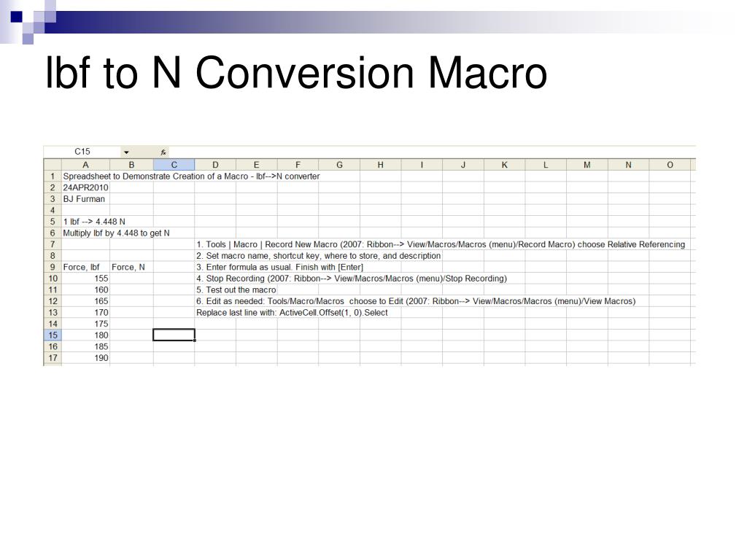
Task: Select column M header
Action: [x=587, y=165]
